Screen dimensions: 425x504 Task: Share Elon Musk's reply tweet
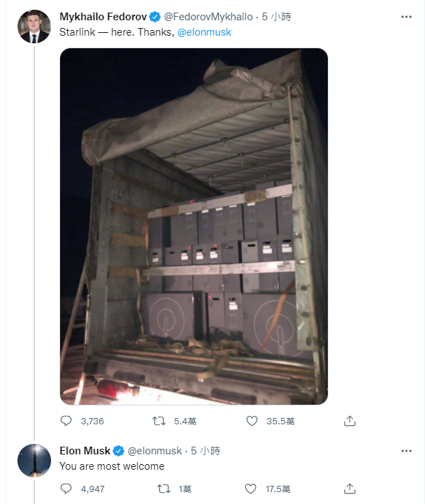[350, 489]
